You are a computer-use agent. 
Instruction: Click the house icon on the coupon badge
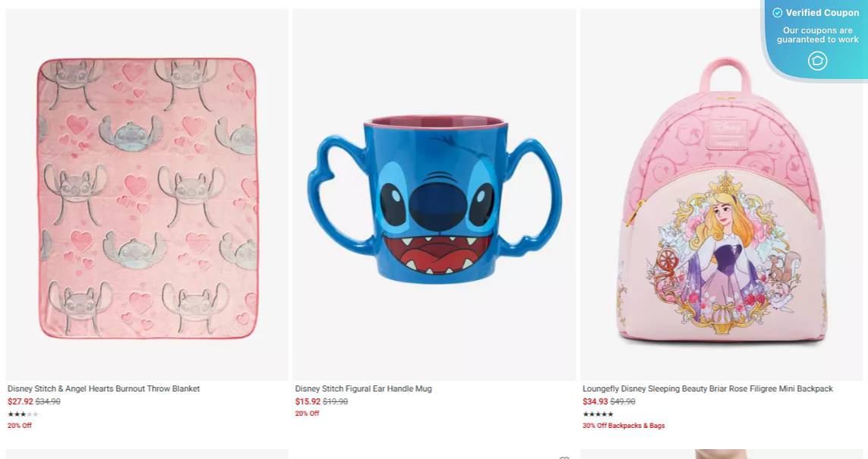[x=818, y=61]
